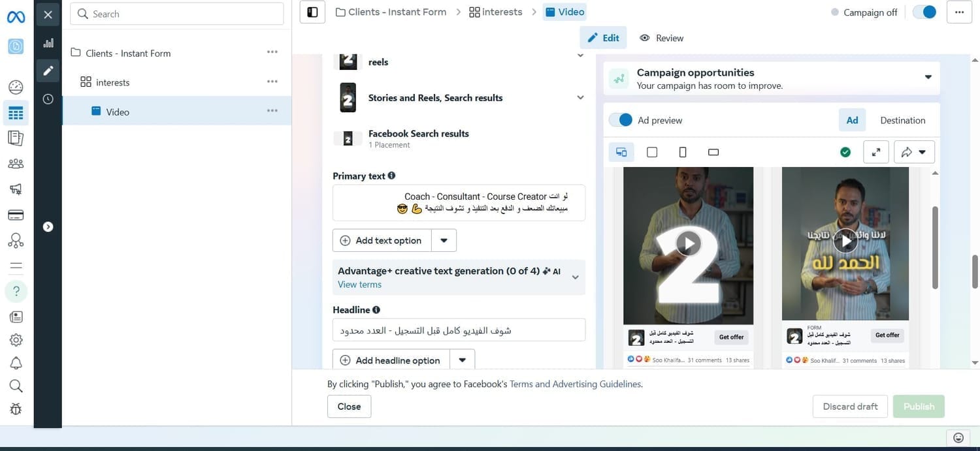The image size is (980, 451).
Task: Open the account overview gauge icon
Action: pyautogui.click(x=16, y=87)
